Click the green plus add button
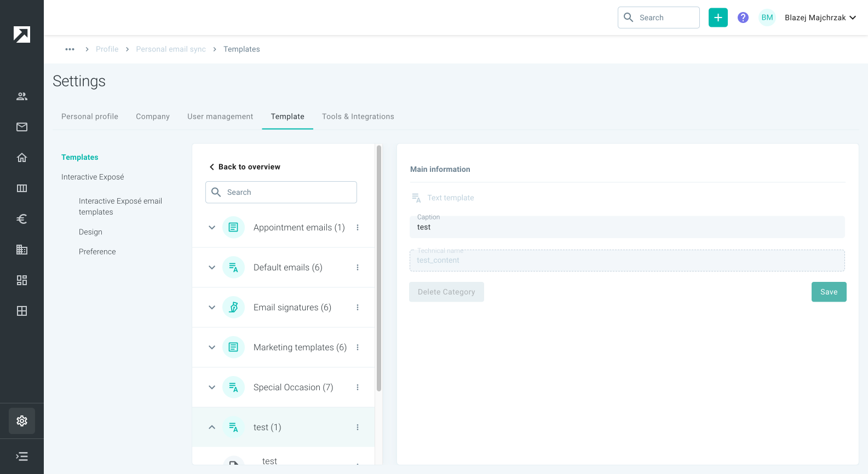The height and width of the screenshot is (474, 868). tap(718, 18)
